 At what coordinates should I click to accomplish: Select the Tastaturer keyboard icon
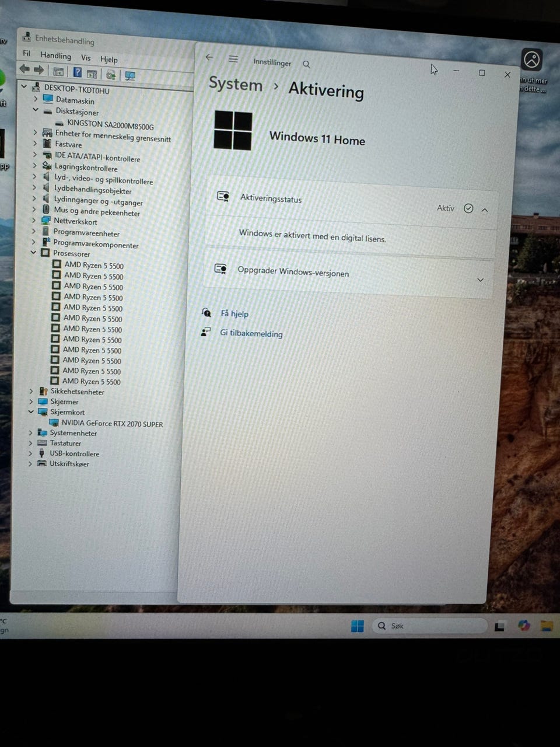[41, 443]
